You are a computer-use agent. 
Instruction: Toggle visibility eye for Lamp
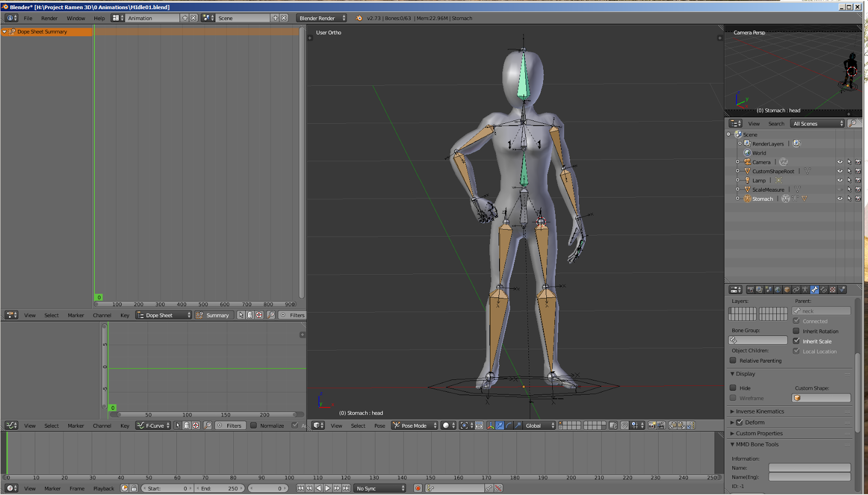(x=840, y=180)
